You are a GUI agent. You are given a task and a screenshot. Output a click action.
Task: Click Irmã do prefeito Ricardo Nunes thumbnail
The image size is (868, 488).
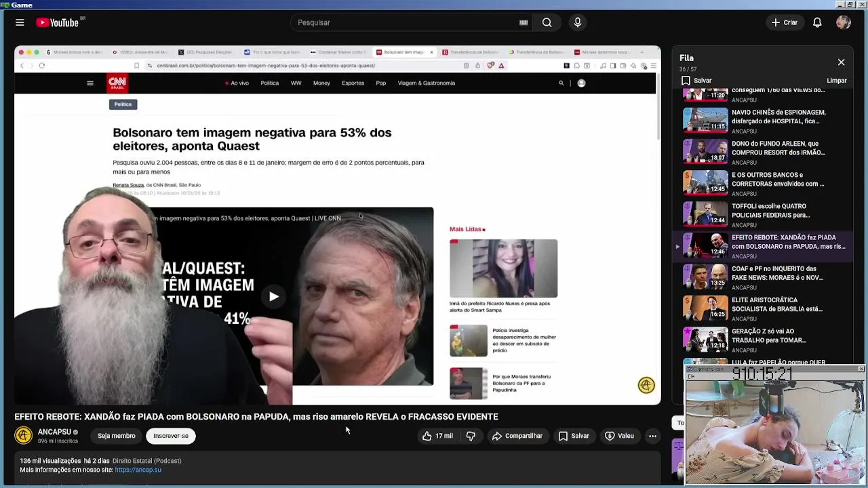503,268
